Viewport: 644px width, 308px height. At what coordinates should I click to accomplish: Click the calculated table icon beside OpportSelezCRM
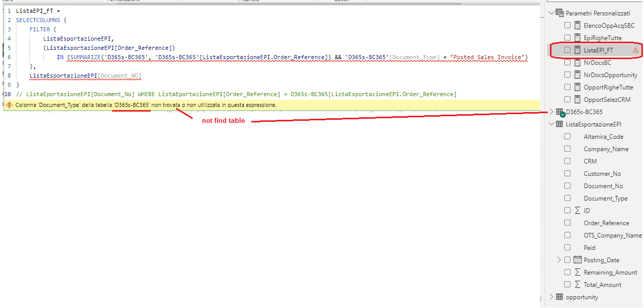click(x=577, y=99)
